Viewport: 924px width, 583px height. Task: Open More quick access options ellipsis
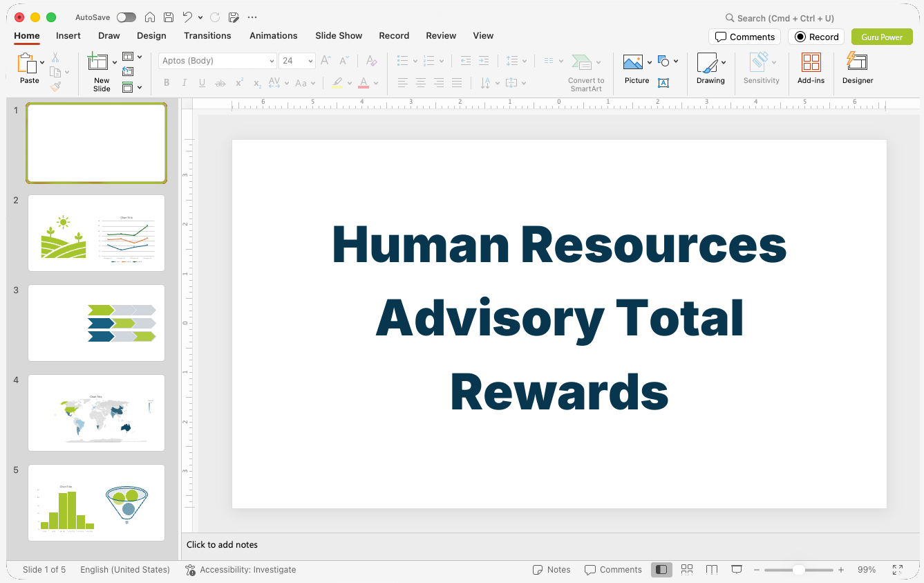[x=252, y=17]
